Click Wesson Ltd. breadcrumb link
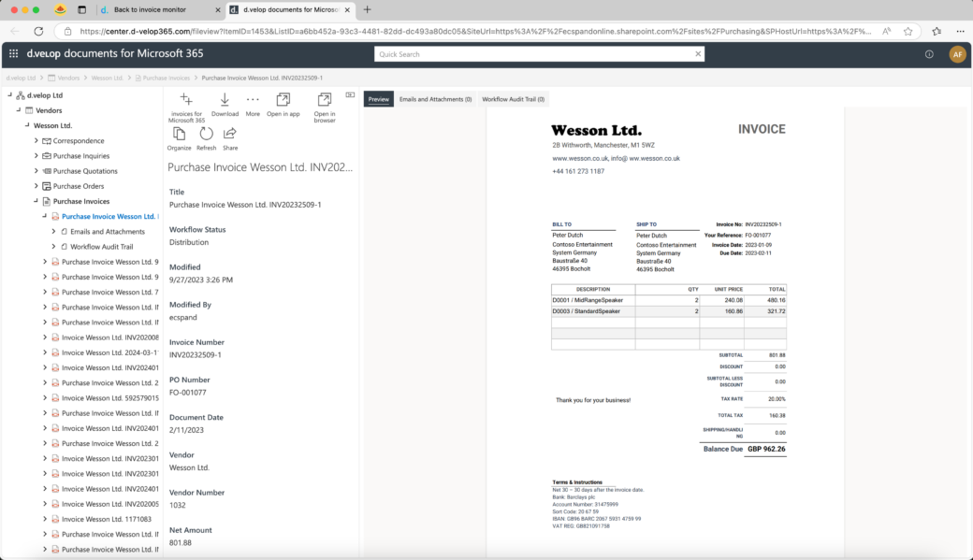This screenshot has width=973, height=560. click(x=107, y=79)
